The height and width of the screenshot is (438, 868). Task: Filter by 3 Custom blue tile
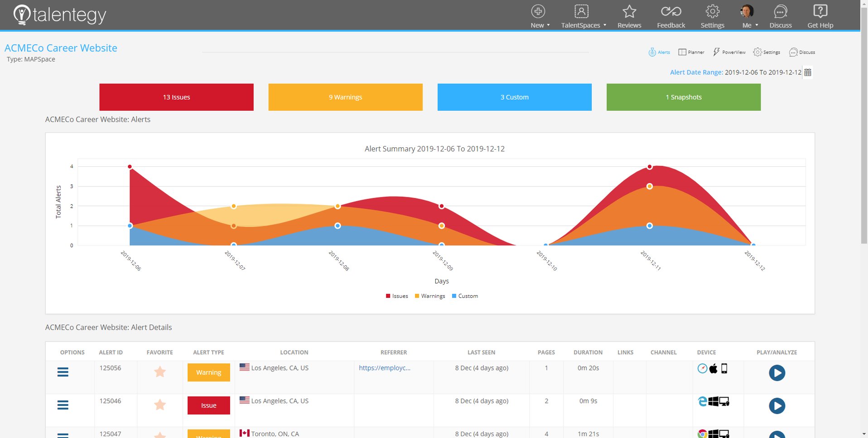point(514,97)
